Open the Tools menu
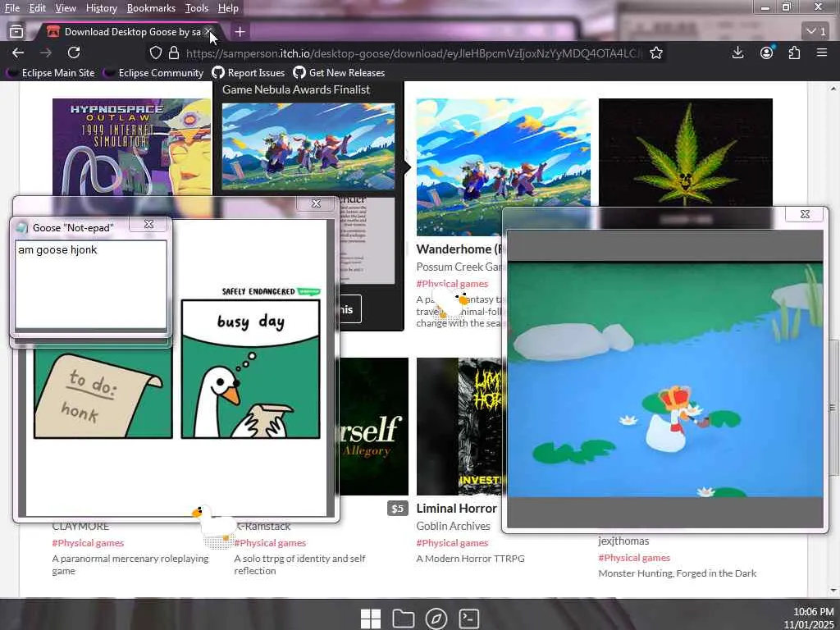840x630 pixels. click(197, 8)
